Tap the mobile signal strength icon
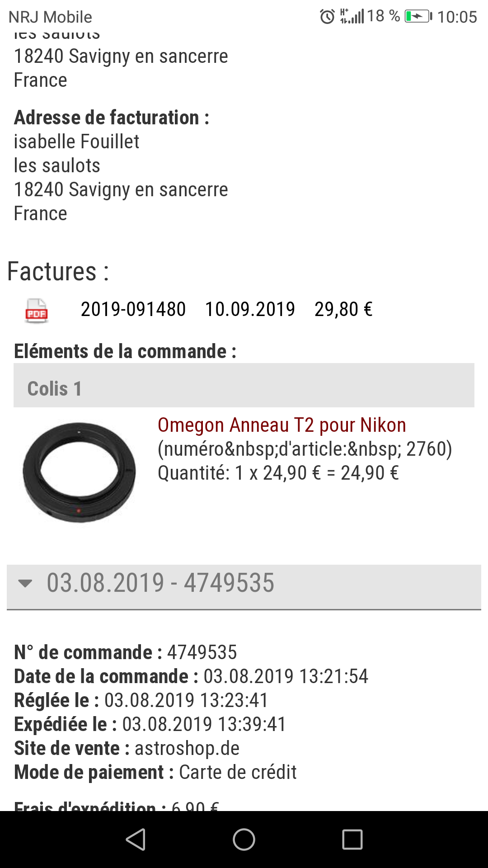Viewport: 488px width, 868px height. [352, 16]
